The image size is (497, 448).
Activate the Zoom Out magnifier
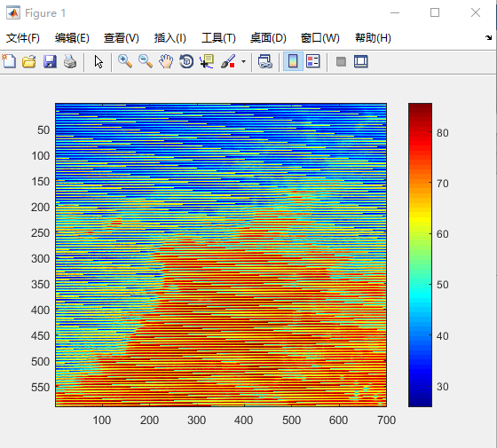(146, 61)
